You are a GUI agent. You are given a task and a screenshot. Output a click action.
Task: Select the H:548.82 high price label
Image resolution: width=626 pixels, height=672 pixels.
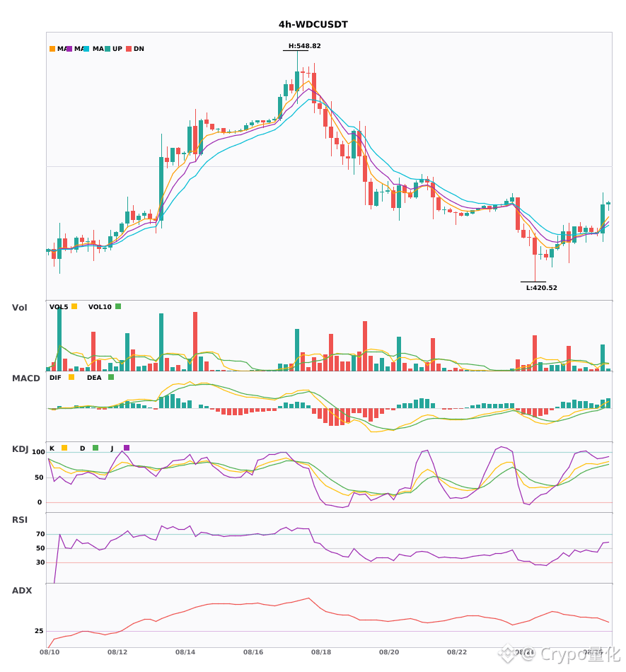click(x=305, y=46)
